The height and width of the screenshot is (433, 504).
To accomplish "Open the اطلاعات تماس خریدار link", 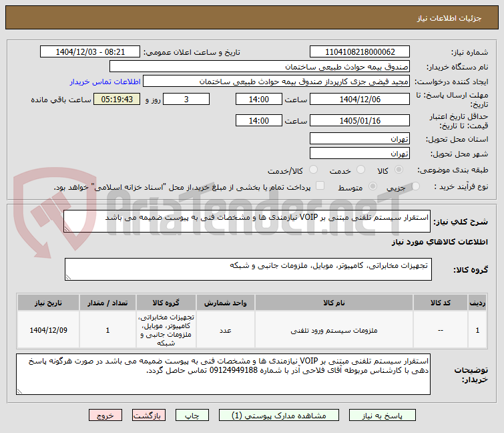I will tap(105, 82).
